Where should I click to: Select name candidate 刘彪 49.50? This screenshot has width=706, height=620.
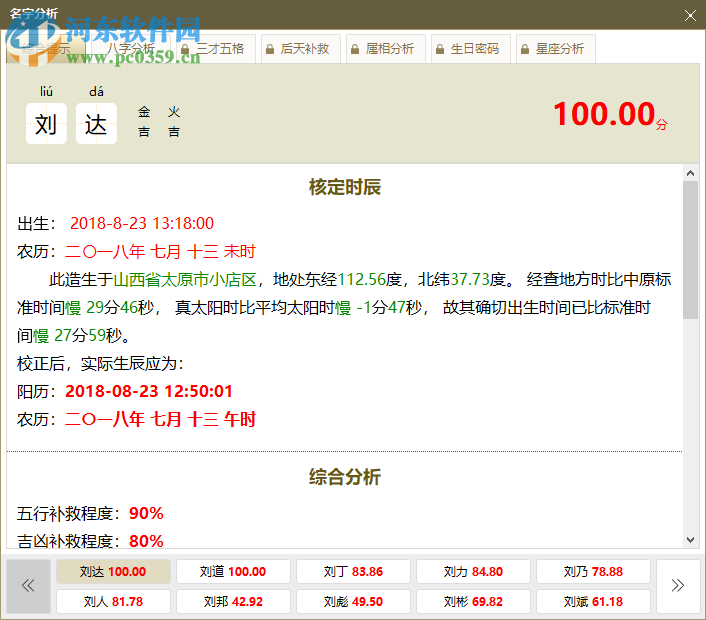(x=353, y=602)
